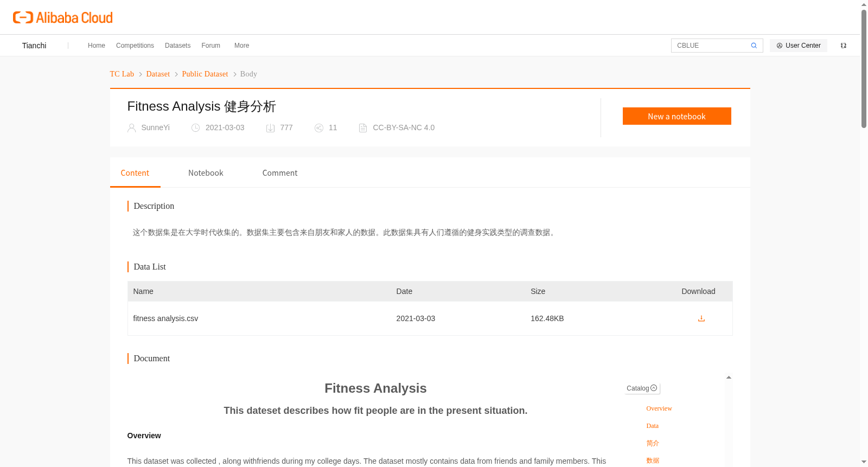Click the fitness analysis.csv file name
This screenshot has width=868, height=467.
(165, 318)
